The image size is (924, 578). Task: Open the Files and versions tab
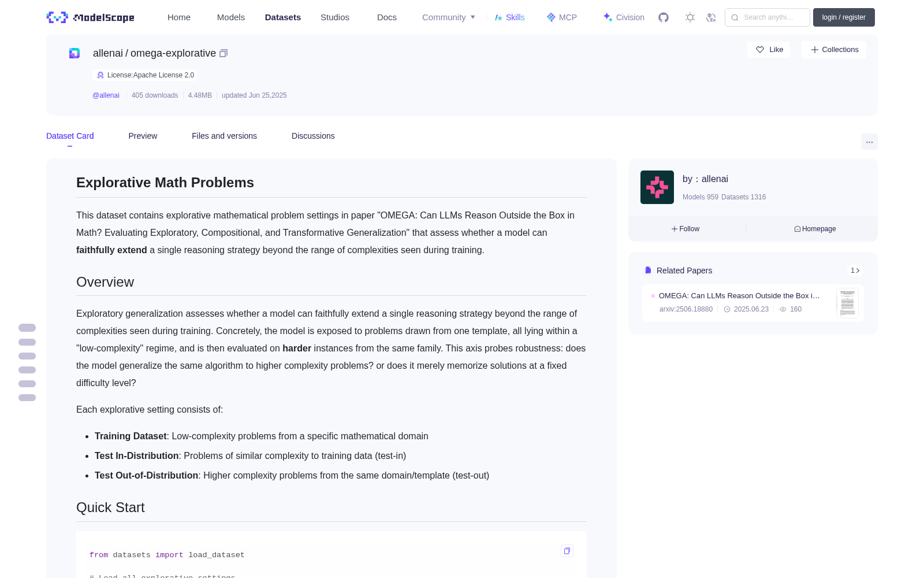(224, 136)
